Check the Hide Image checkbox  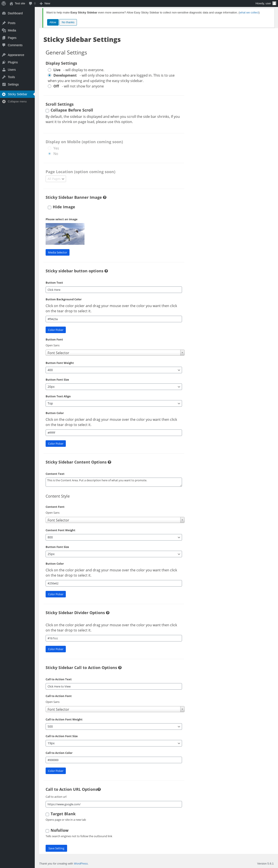tap(50, 208)
